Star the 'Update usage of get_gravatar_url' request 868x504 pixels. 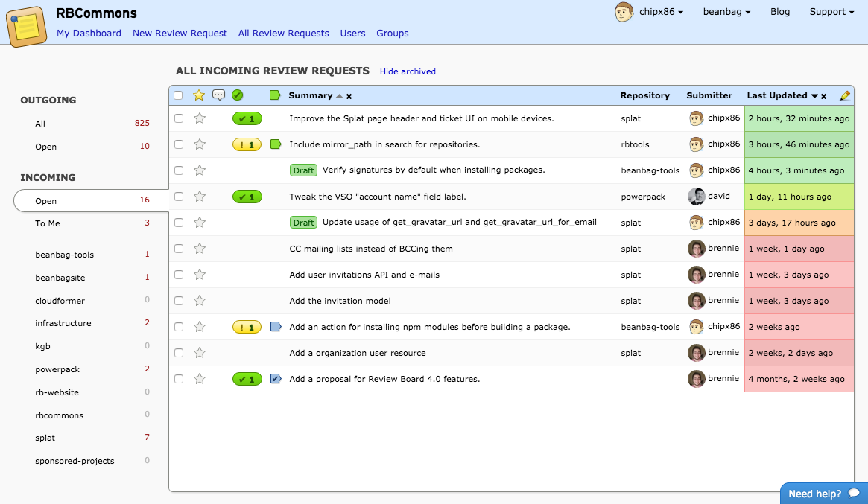tap(200, 223)
